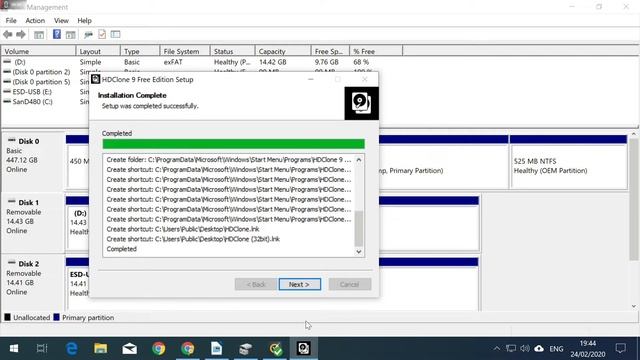Click the Back arrow in Disk Management toolbar
Image resolution: width=640 pixels, height=360 pixels.
(x=7, y=35)
